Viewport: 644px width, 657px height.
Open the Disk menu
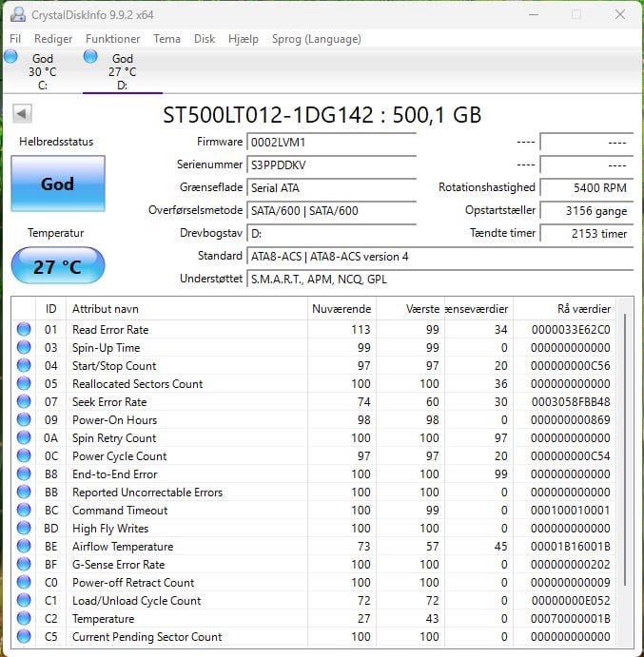click(205, 39)
